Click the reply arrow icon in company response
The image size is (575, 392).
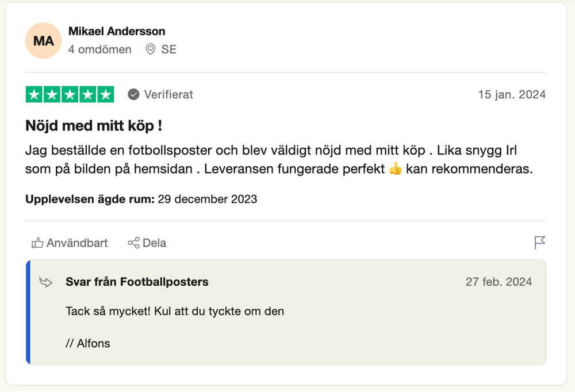(45, 282)
